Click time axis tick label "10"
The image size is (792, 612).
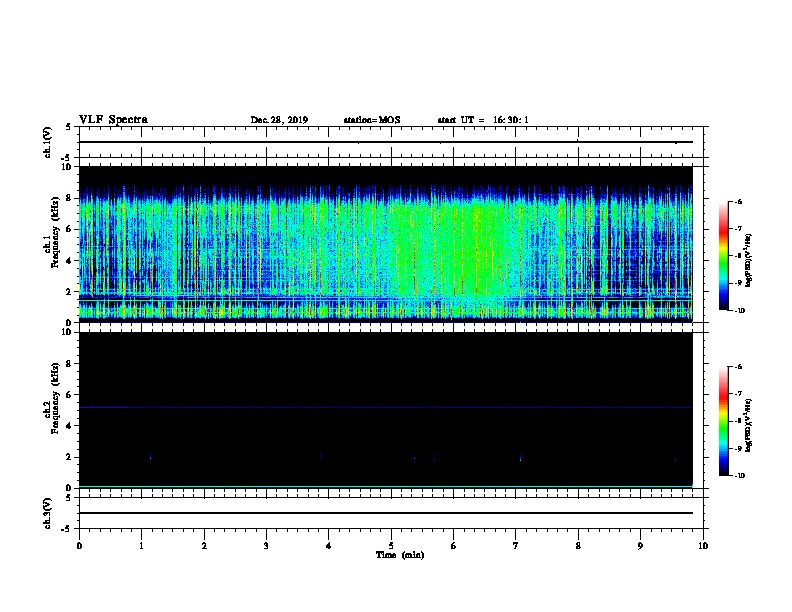pos(703,546)
